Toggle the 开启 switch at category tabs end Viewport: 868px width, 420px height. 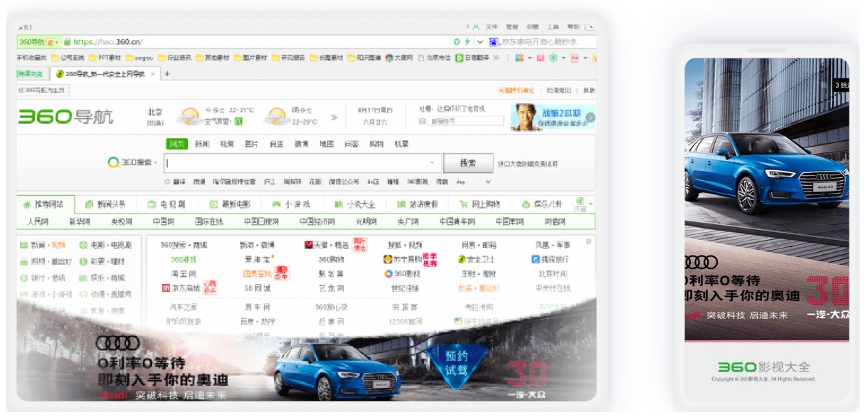(x=581, y=204)
